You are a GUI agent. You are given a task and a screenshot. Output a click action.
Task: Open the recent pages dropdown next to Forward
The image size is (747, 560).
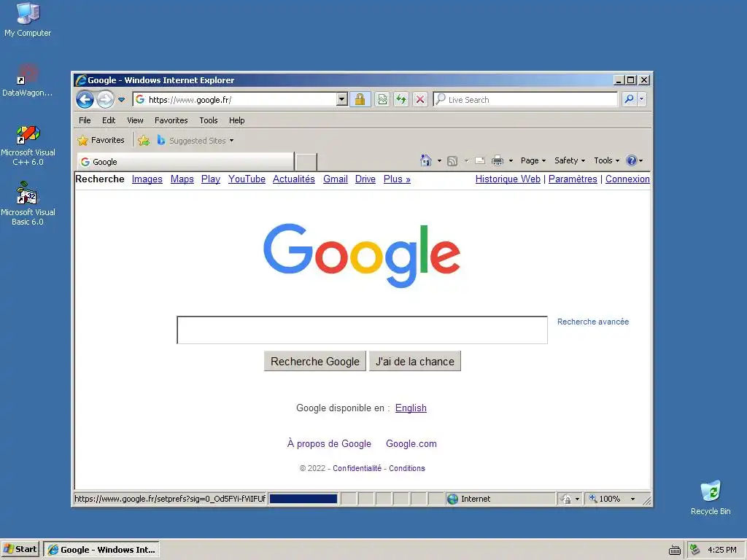122,100
